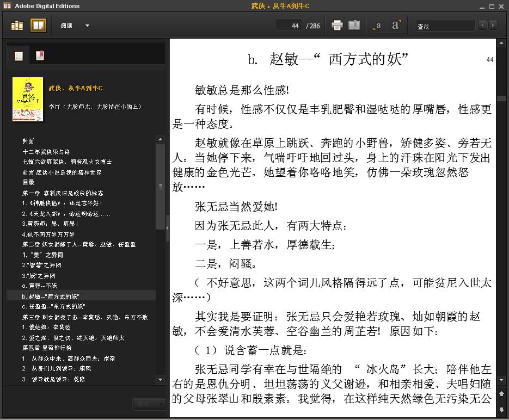Open 2. 从哥们儿到领导：康熙 entry
This screenshot has width=509, height=420.
click(x=57, y=368)
